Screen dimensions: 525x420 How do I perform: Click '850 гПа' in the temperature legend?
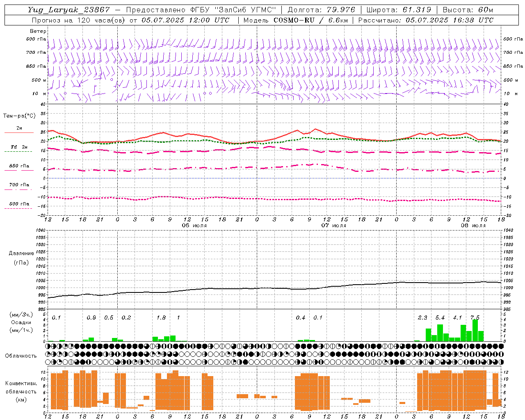(x=19, y=166)
